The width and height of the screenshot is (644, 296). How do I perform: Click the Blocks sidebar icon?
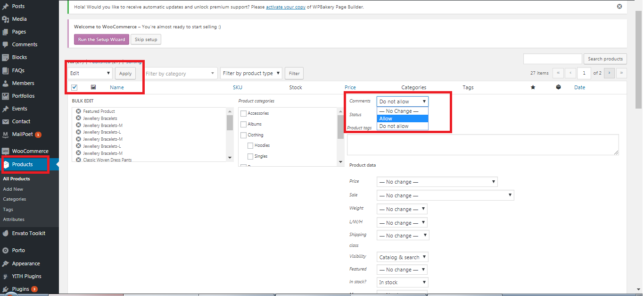pos(5,57)
